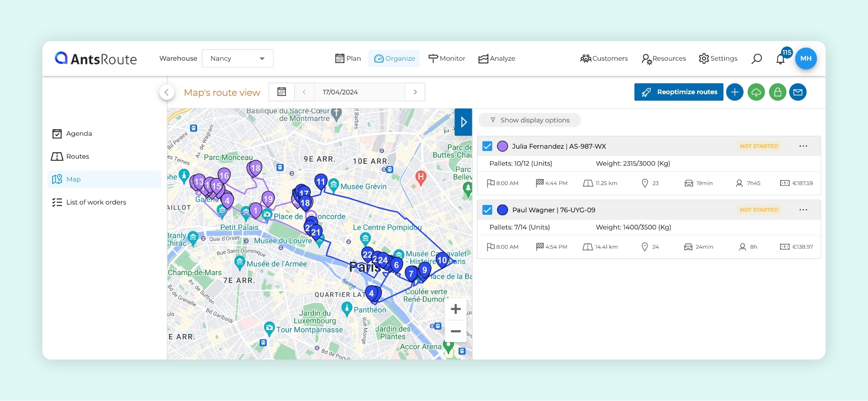
Task: Click the green cloud upload icon
Action: coord(756,92)
